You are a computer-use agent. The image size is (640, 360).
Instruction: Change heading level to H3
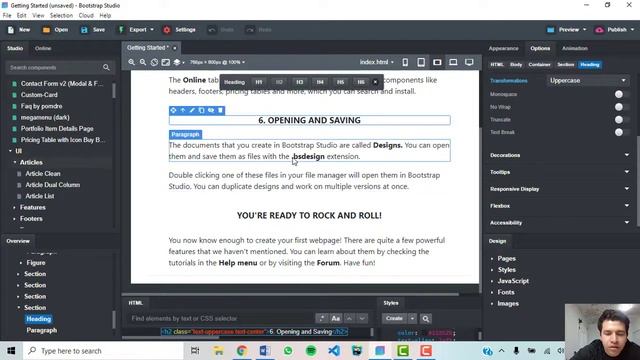point(300,82)
